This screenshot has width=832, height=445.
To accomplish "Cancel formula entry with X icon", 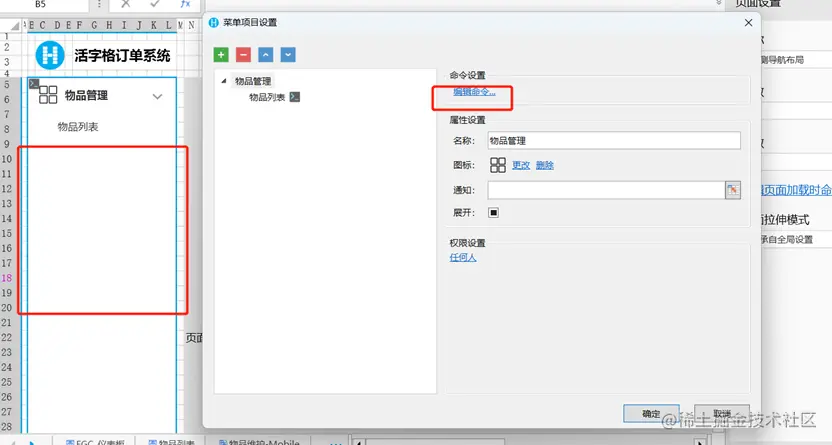I will (126, 4).
